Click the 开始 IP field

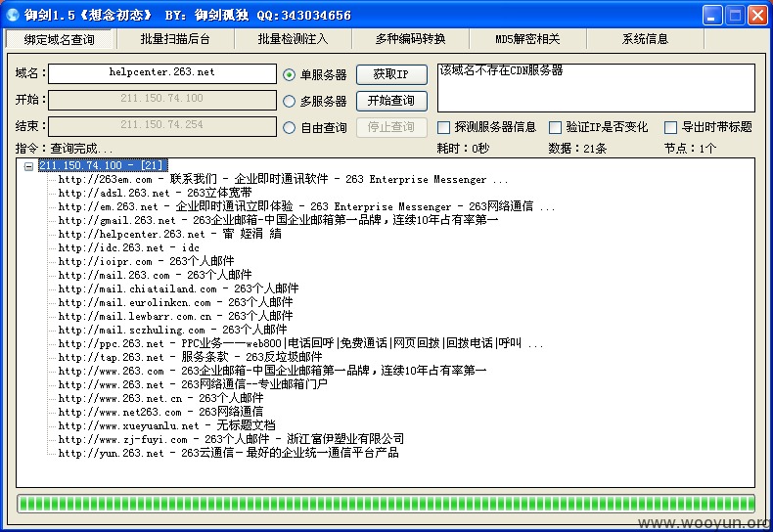point(162,100)
